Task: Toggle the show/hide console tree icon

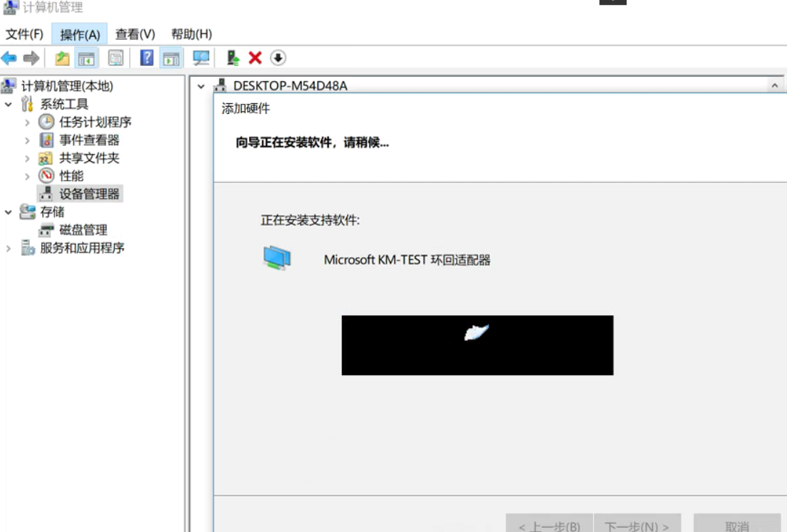Action: point(86,59)
